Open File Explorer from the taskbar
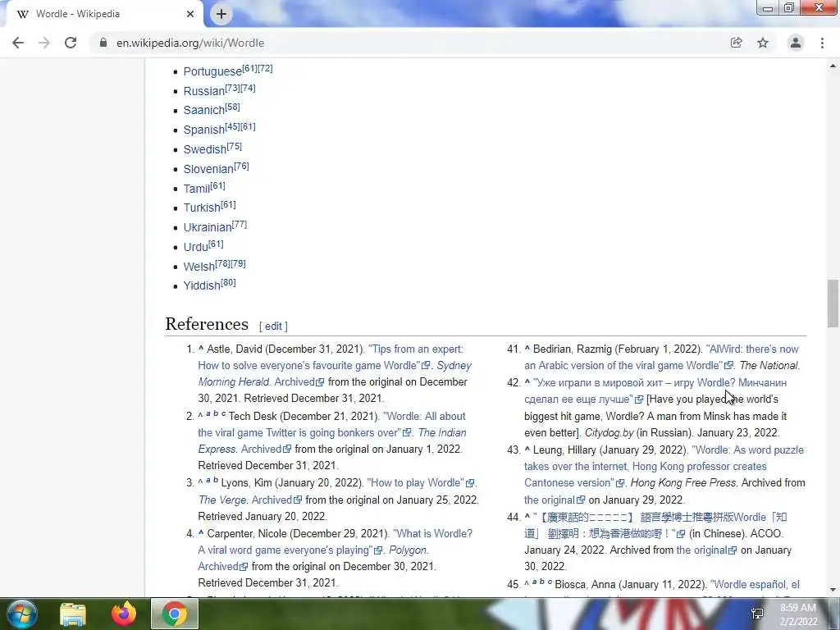Screen dimensions: 840x630 (x=73, y=614)
